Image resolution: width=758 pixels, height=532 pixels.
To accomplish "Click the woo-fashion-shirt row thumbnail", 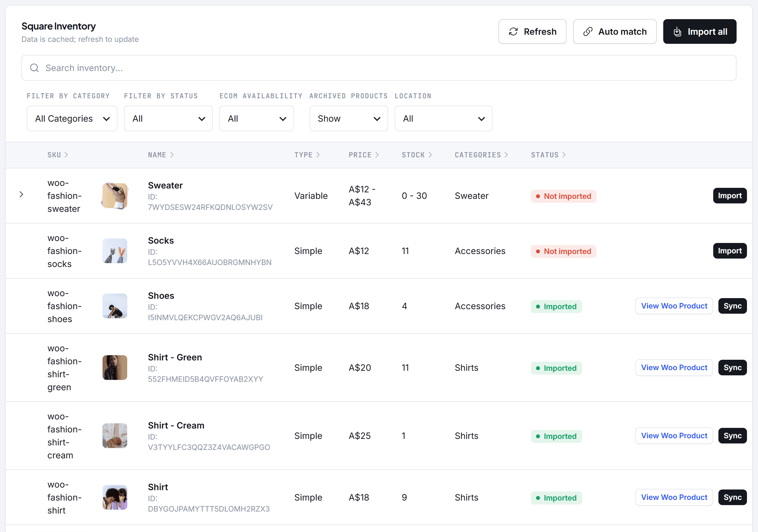I will point(115,497).
